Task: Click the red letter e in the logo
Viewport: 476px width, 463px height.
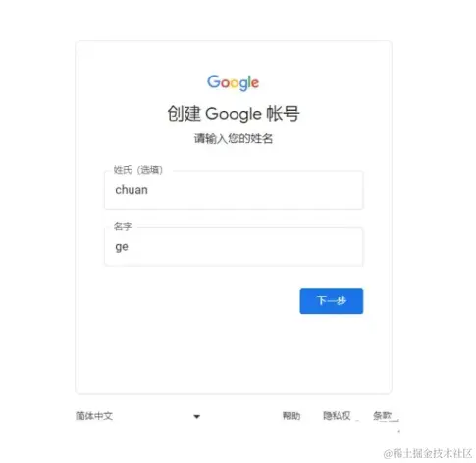Action: [255, 83]
